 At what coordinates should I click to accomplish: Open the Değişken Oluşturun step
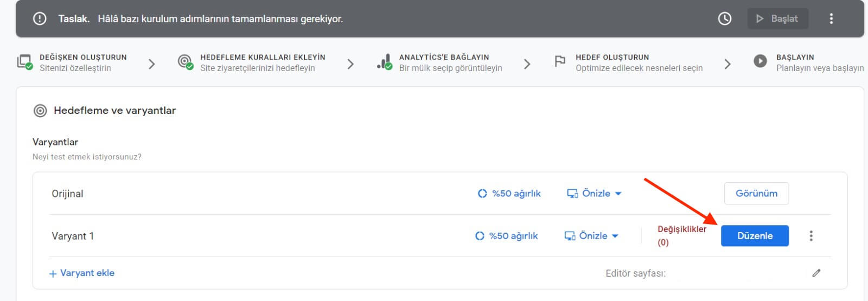point(72,62)
